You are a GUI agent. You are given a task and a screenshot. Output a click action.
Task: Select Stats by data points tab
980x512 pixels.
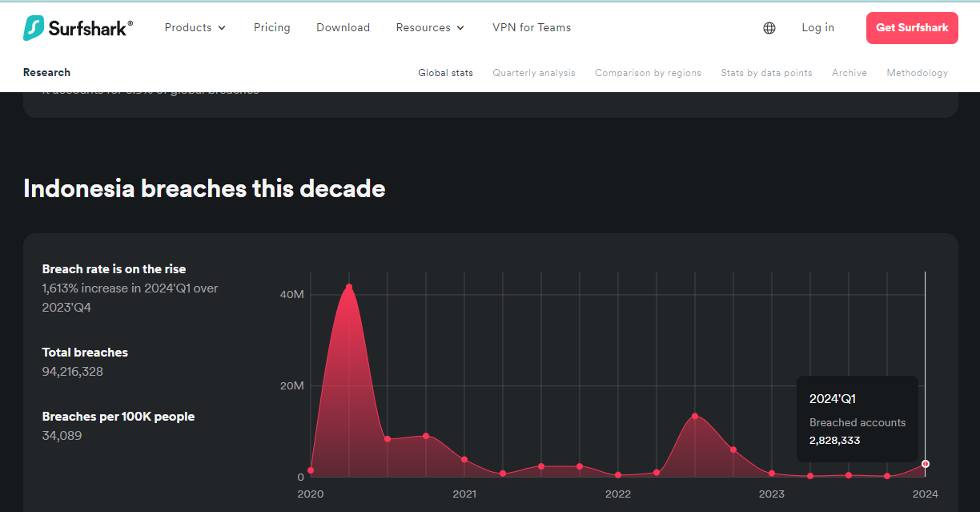[766, 73]
